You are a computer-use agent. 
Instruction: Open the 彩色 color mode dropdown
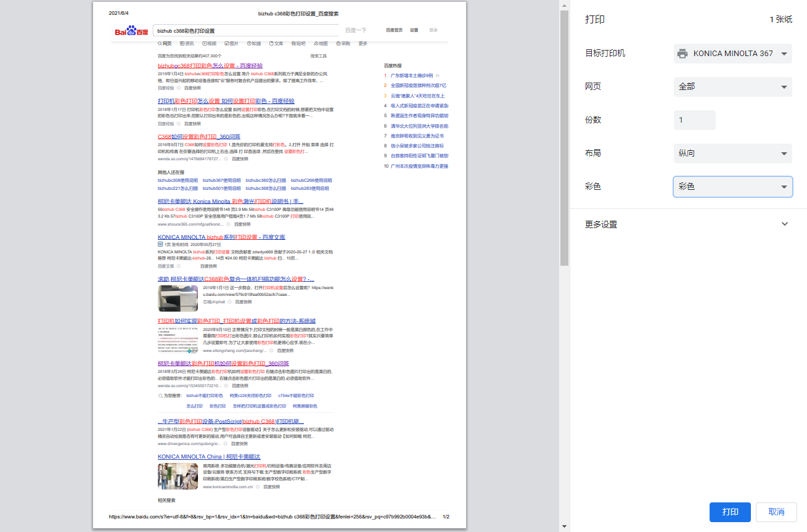point(732,187)
